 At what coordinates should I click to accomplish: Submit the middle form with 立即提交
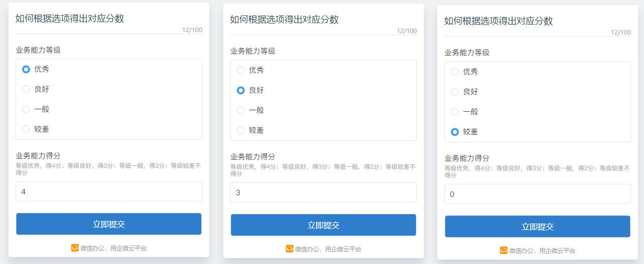coord(324,225)
